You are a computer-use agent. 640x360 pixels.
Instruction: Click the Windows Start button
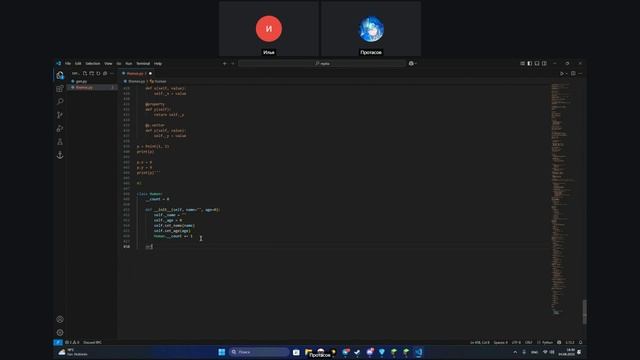point(222,352)
